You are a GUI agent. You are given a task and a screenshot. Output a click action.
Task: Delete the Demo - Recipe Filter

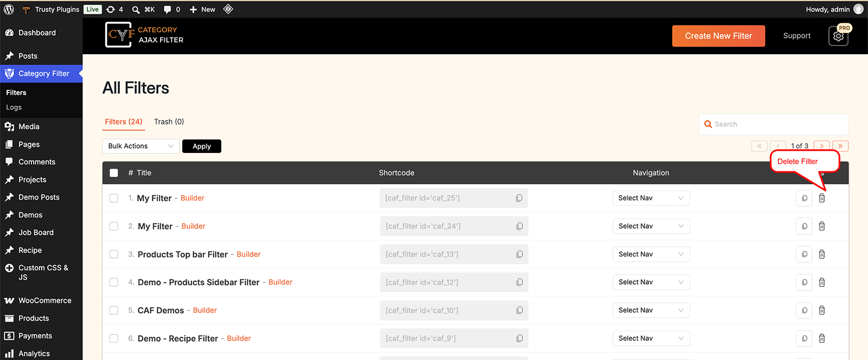click(822, 338)
